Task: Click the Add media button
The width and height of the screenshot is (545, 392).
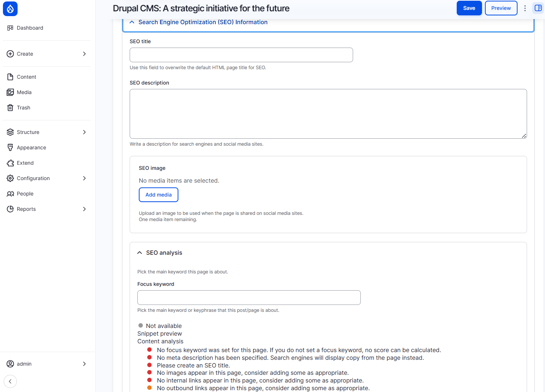Action: click(159, 195)
